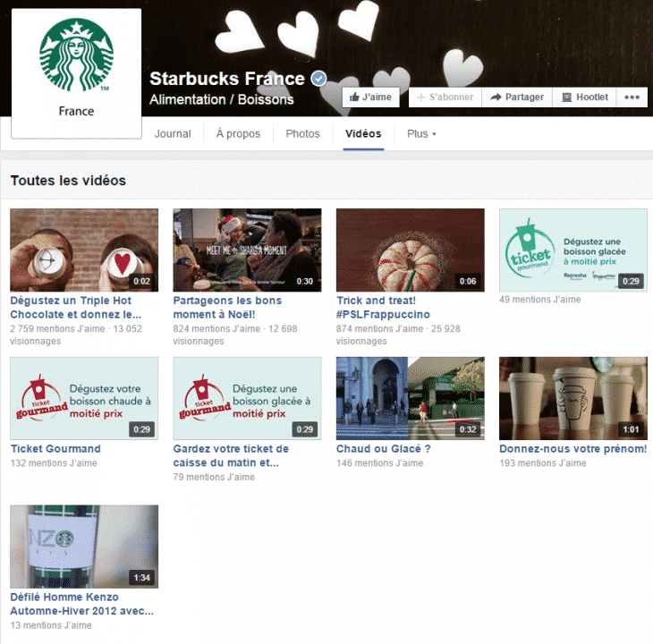Click the Starbucks France page name
The image size is (653, 644).
click(227, 79)
